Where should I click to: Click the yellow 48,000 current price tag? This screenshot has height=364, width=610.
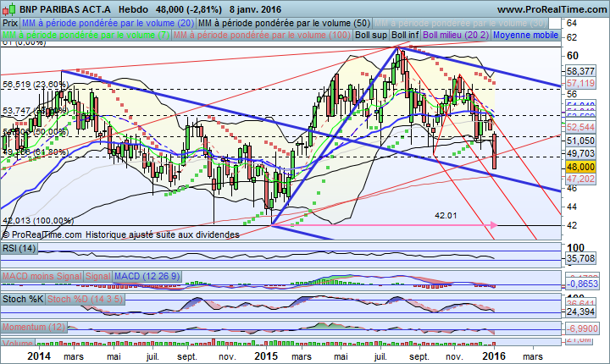coord(580,167)
